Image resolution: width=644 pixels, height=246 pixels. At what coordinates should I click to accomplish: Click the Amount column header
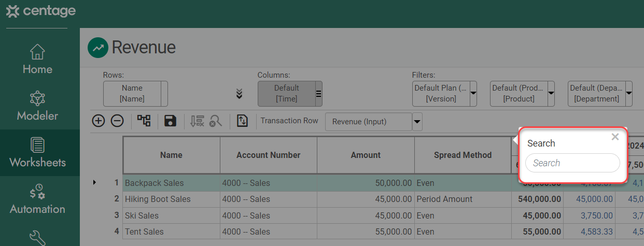click(x=366, y=155)
